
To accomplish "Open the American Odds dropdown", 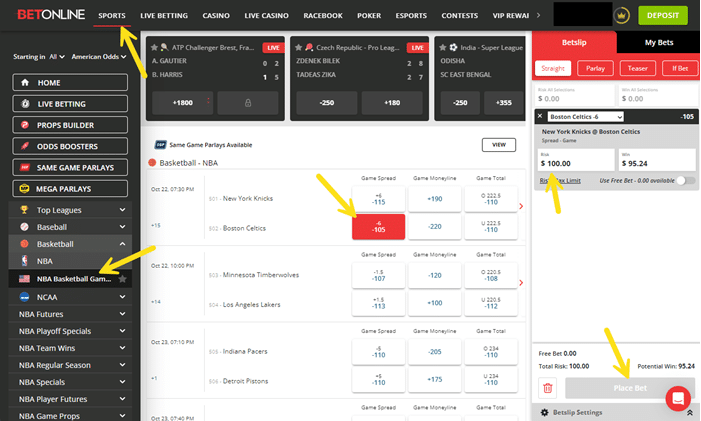I will tap(99, 57).
